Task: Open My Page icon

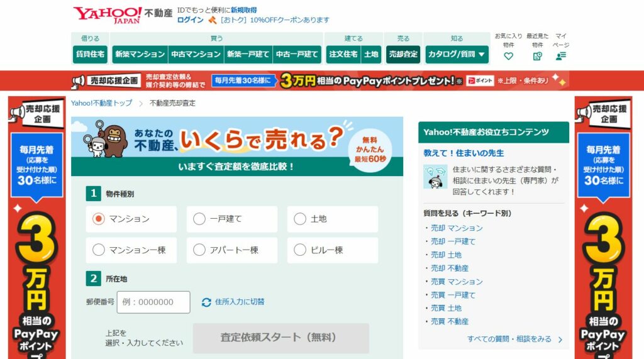Action: point(560,56)
